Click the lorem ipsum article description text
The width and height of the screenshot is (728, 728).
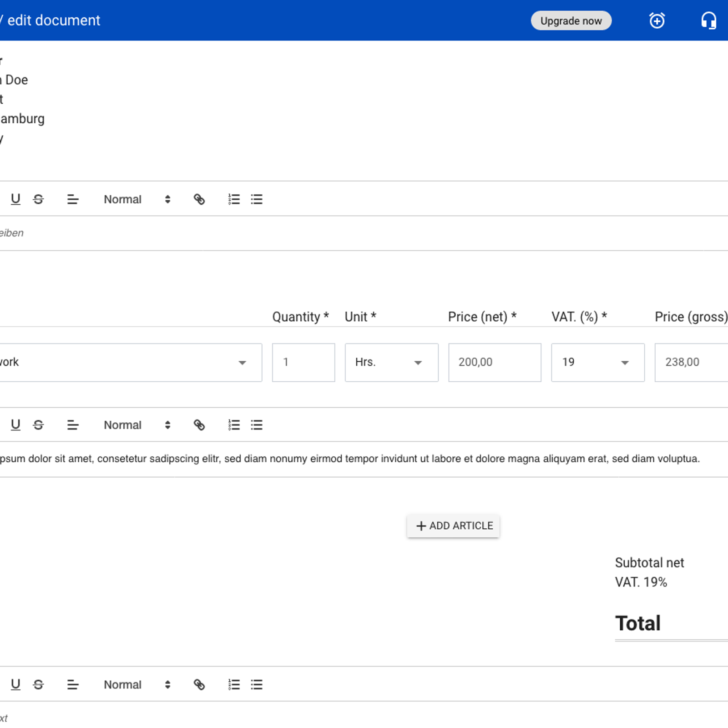point(349,459)
